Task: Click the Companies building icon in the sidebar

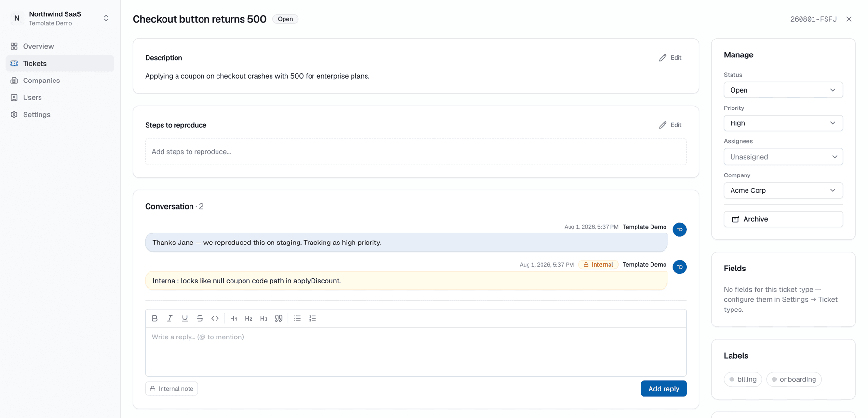Action: [14, 81]
